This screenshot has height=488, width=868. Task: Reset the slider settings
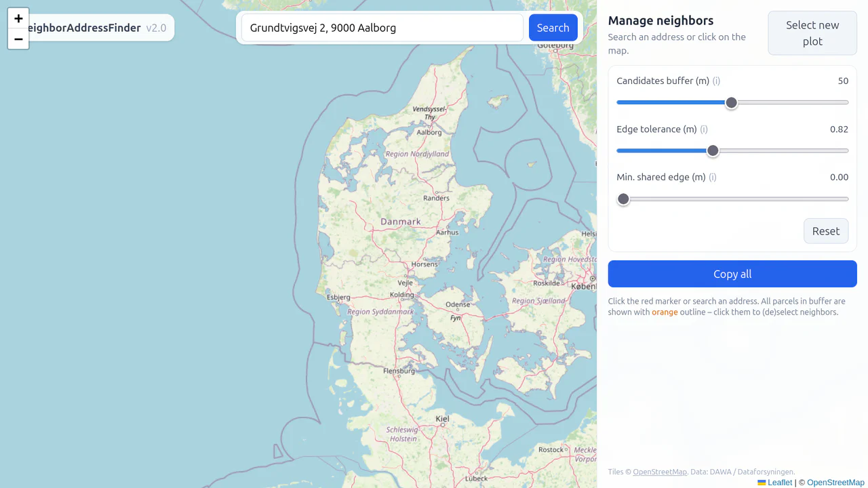click(x=826, y=231)
